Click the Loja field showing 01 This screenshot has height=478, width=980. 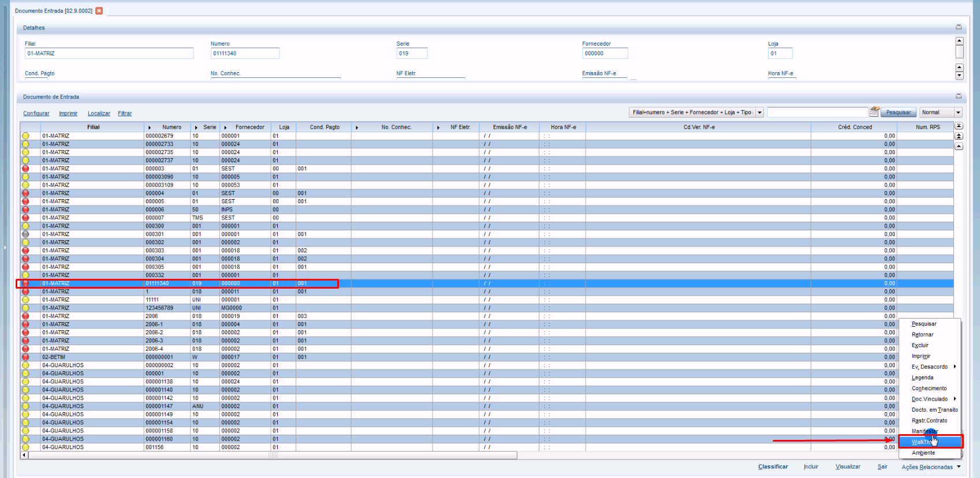tap(780, 53)
